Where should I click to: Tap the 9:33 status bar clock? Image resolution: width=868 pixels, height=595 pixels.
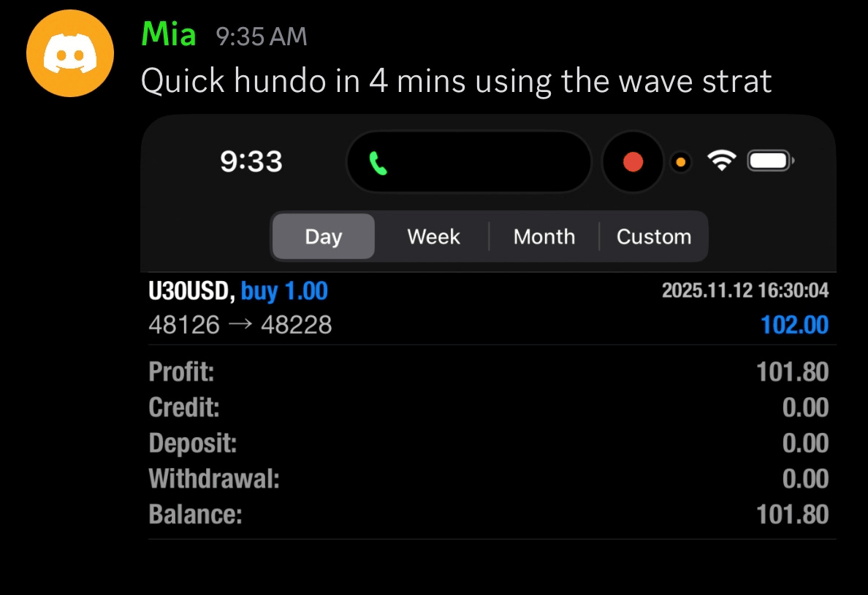(x=251, y=161)
